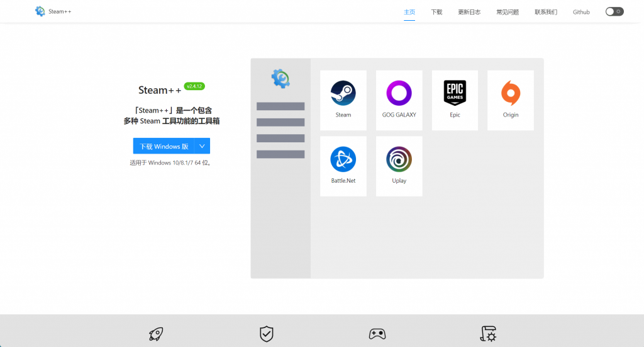The height and width of the screenshot is (347, 644).
Task: Click the v2.4.12 version badge
Action: click(194, 86)
